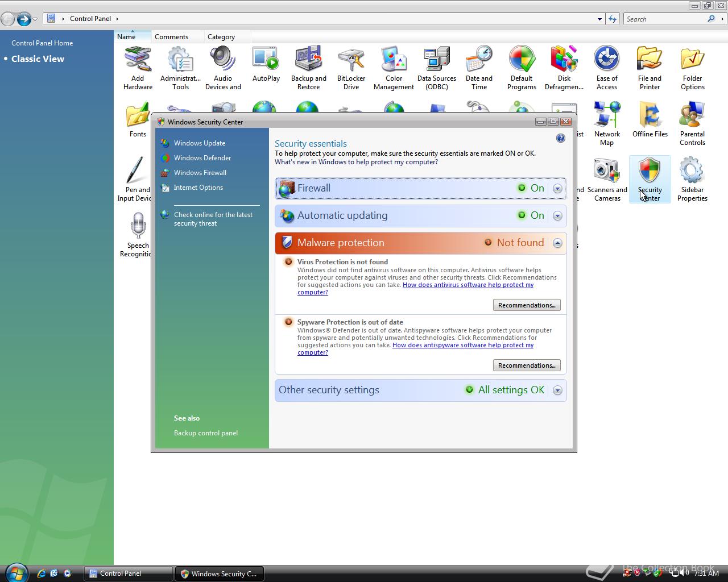Open BitLocker Drive icon
This screenshot has height=582, width=728.
tap(351, 68)
